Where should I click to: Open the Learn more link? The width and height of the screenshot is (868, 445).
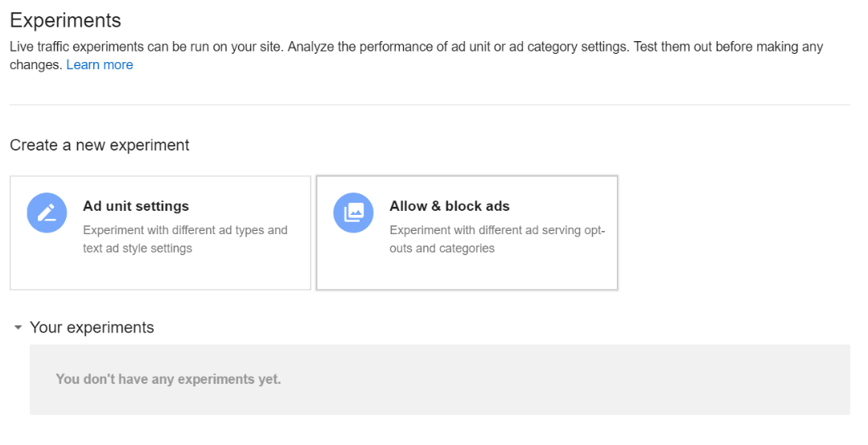pos(100,65)
